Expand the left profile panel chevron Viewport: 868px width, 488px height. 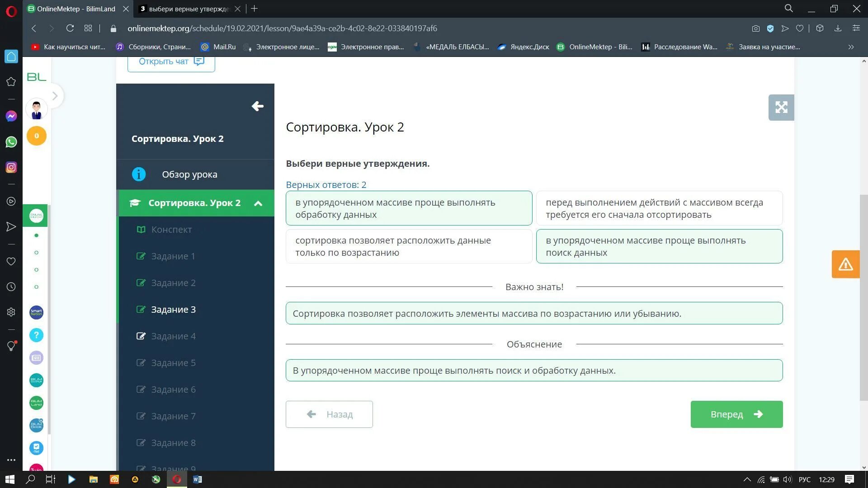point(55,96)
